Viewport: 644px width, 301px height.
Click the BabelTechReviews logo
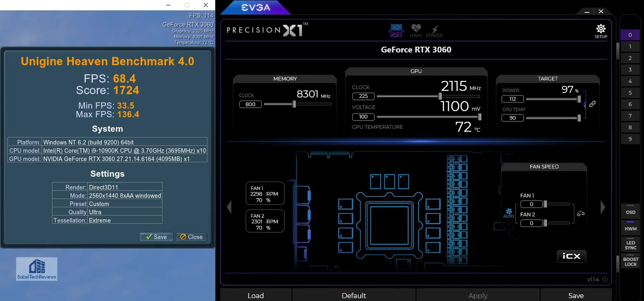pos(37,269)
